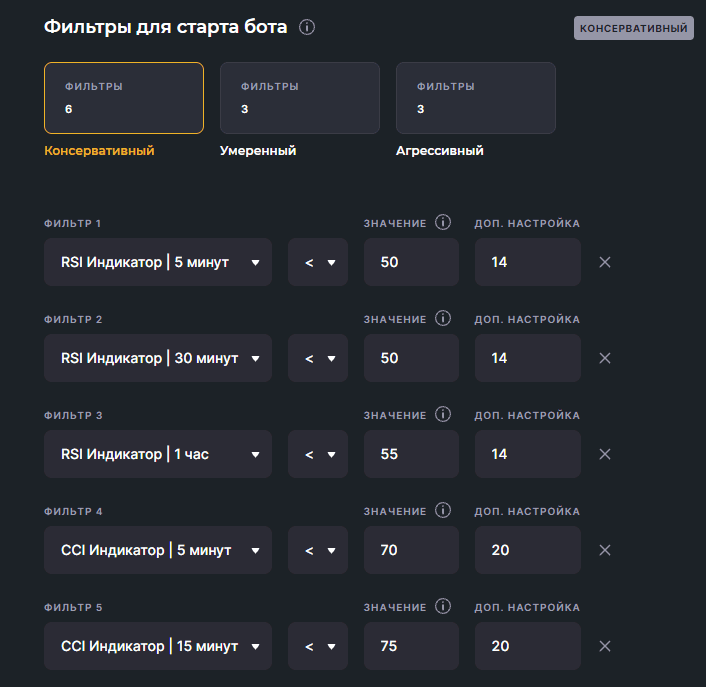Click info icon next to Фильтры для старта бота
The image size is (706, 687).
307,27
